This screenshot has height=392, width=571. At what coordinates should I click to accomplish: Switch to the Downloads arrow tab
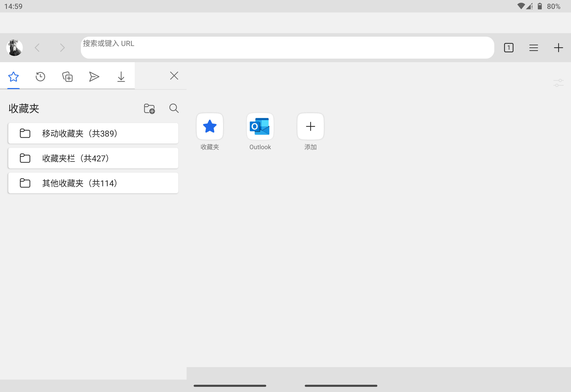click(121, 77)
